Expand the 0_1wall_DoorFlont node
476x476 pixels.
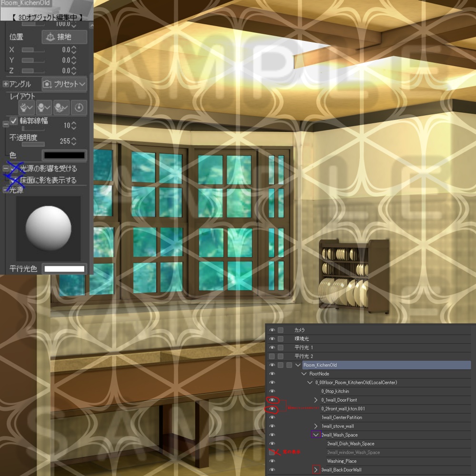316,400
